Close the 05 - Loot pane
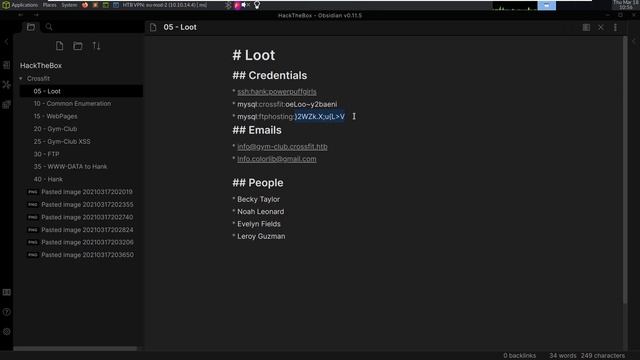Viewport: 640px width, 360px height. point(601,27)
